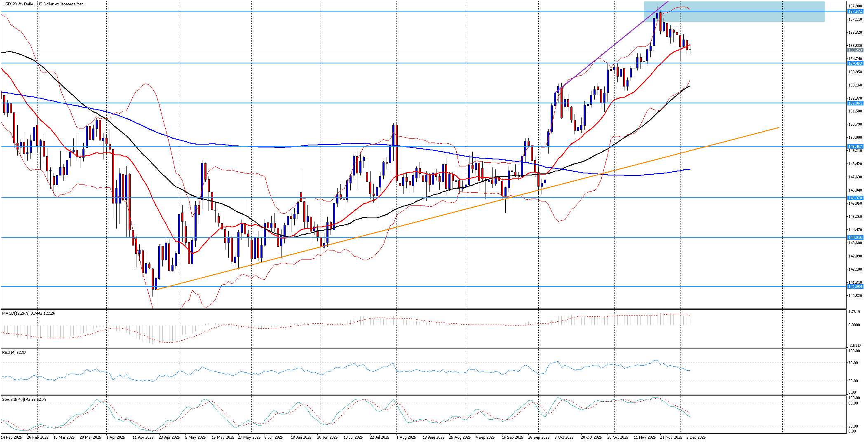The width and height of the screenshot is (868, 442).
Task: Click the 1 Aug 2025 date label
Action: [406, 437]
